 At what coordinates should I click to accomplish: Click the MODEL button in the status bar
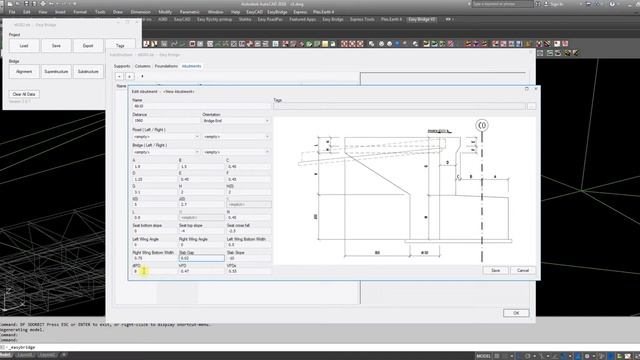click(483, 356)
